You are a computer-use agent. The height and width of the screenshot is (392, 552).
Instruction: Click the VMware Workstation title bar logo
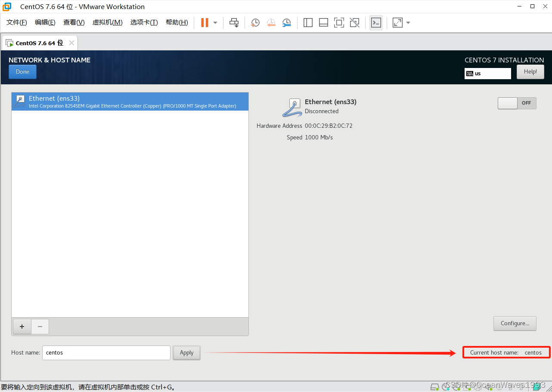point(7,7)
